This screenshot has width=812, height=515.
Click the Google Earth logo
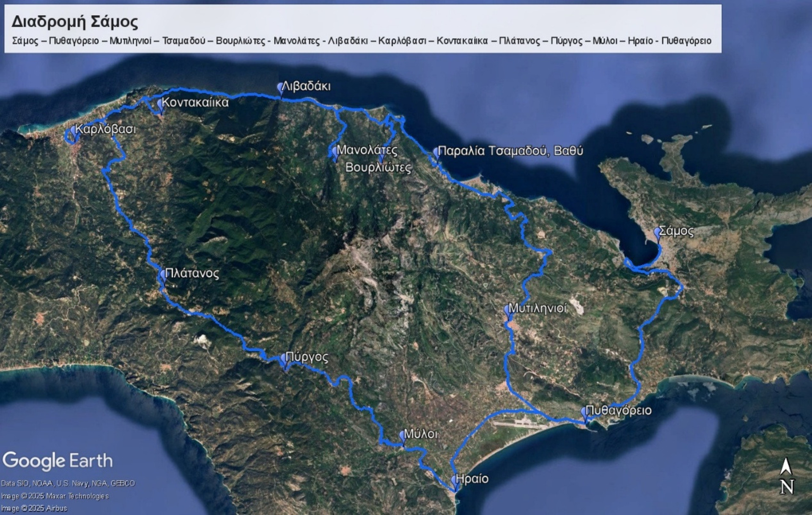coord(58,461)
